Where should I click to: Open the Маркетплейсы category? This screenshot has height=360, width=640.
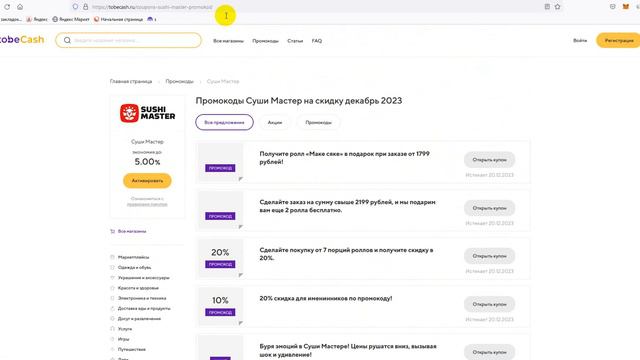133,257
